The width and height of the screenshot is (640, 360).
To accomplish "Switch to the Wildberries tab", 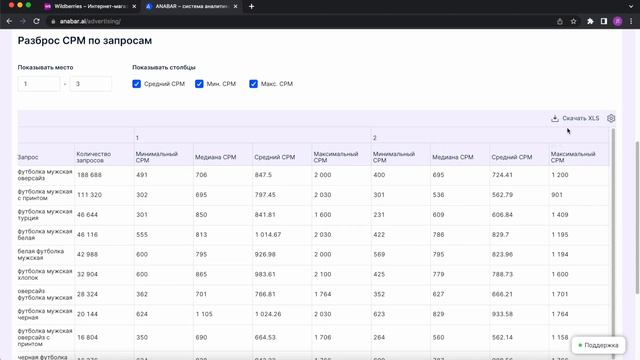I will [x=90, y=7].
